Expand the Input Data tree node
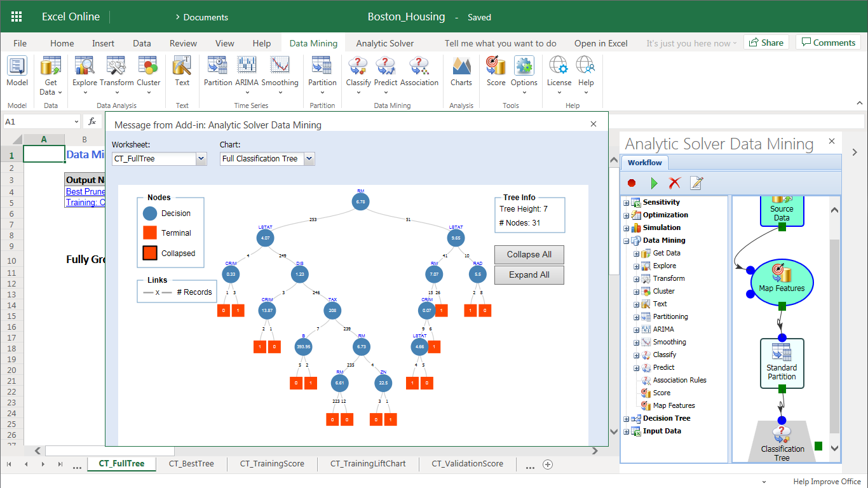This screenshot has width=868, height=488. [627, 431]
